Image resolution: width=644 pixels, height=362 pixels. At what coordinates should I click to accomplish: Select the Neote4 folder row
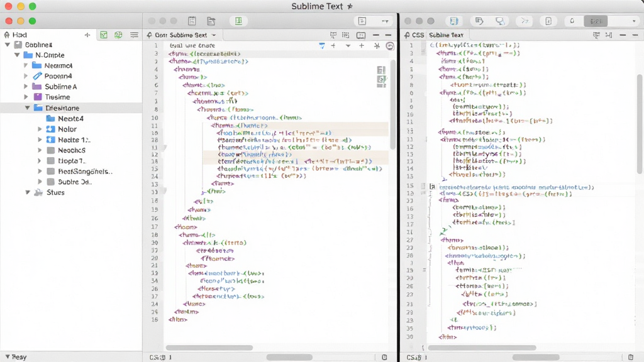(71, 118)
